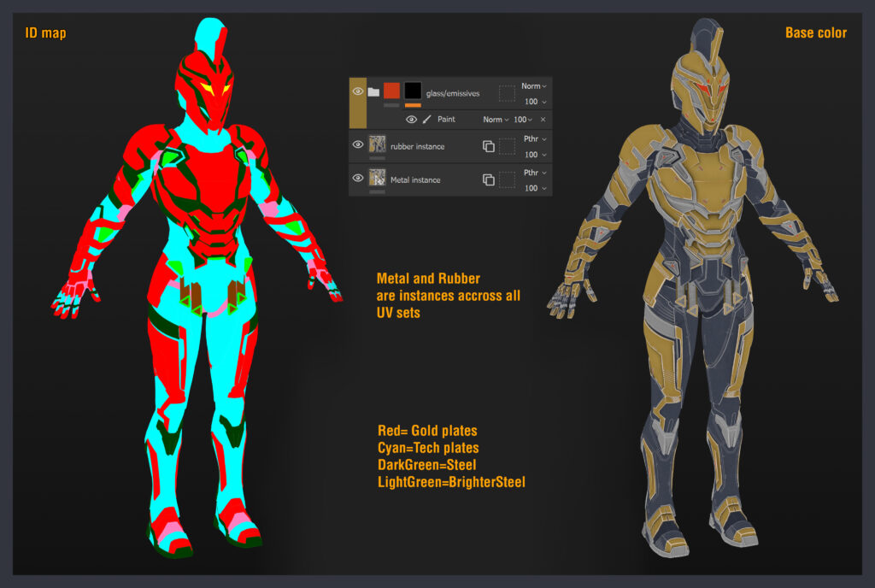Open opacity 100 dropdown on Paint row
This screenshot has height=588, width=875.
click(x=523, y=120)
